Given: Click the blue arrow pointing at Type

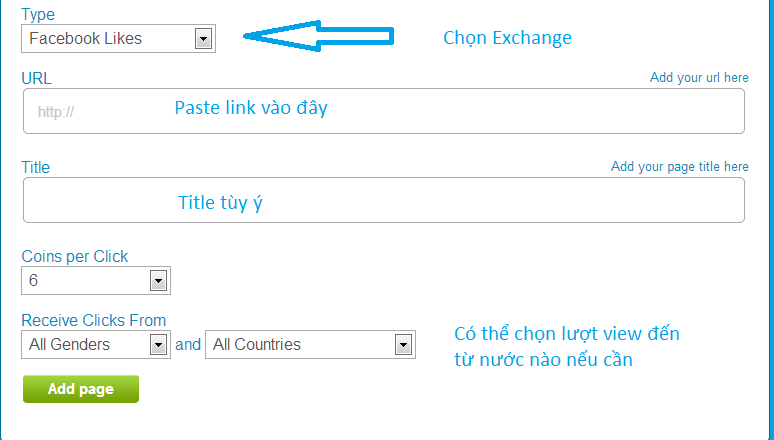Looking at the screenshot, I should pyautogui.click(x=319, y=36).
